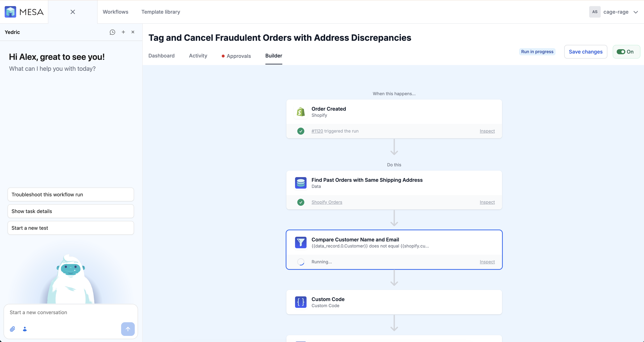Screen dimensions: 644x342
Task: Open conversation history in Yedric panel
Action: (112, 32)
